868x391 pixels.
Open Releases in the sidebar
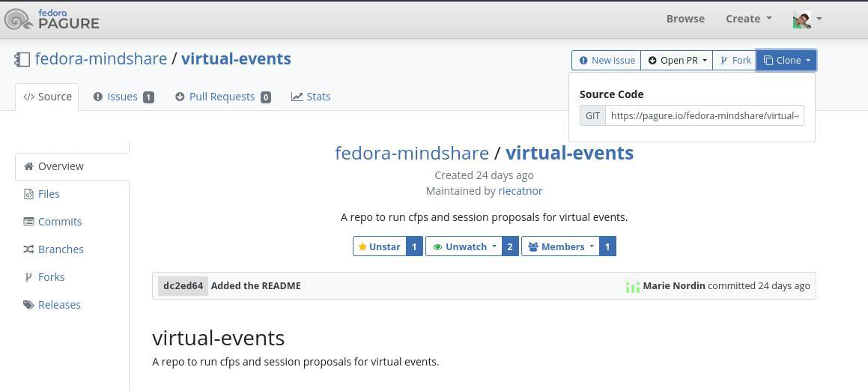[59, 305]
